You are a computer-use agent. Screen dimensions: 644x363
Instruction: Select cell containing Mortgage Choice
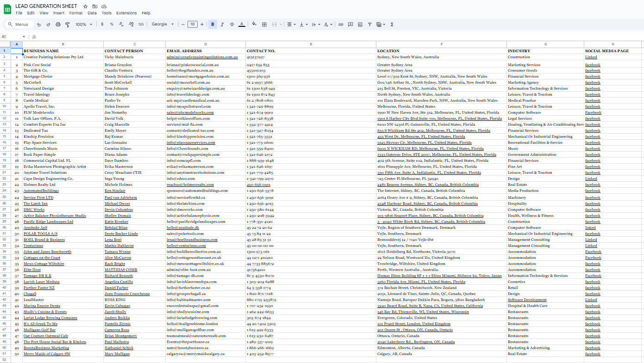[63, 77]
